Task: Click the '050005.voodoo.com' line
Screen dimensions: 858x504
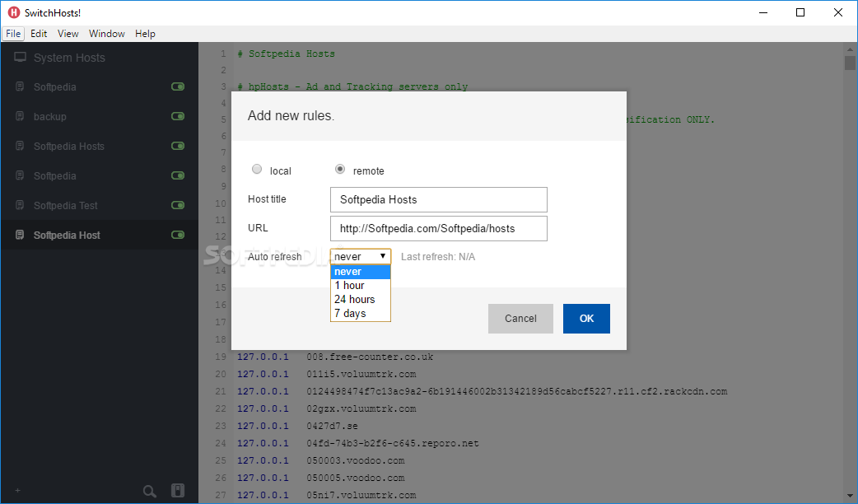Action: tap(355, 478)
